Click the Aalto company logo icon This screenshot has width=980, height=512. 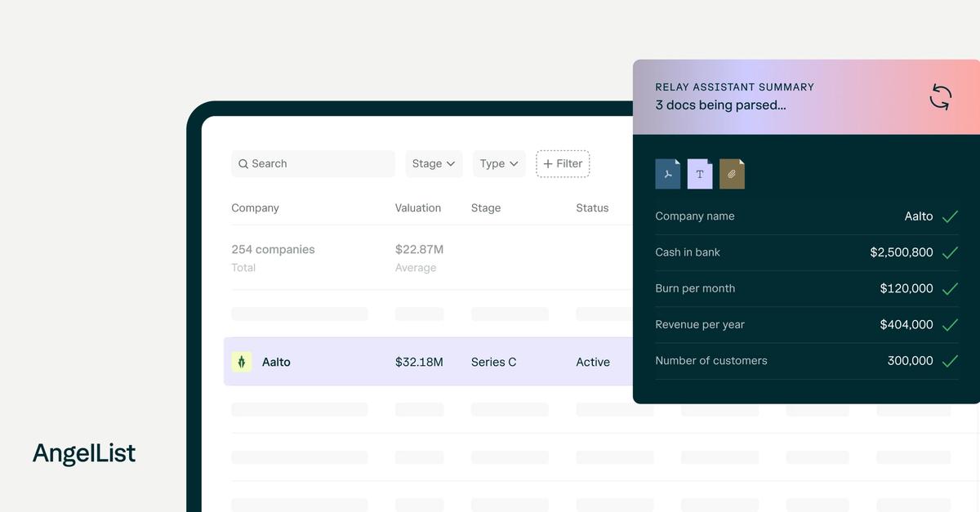pyautogui.click(x=242, y=362)
